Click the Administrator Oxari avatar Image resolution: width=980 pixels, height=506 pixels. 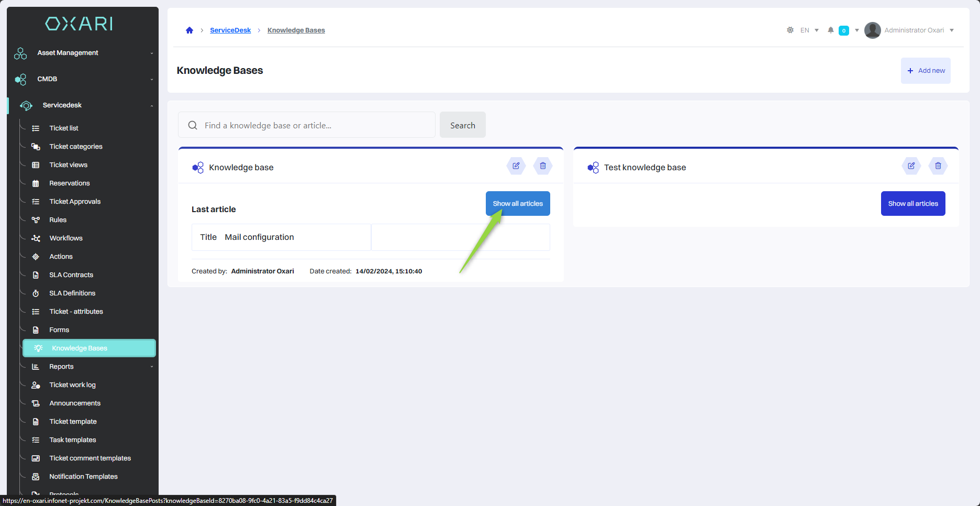872,30
